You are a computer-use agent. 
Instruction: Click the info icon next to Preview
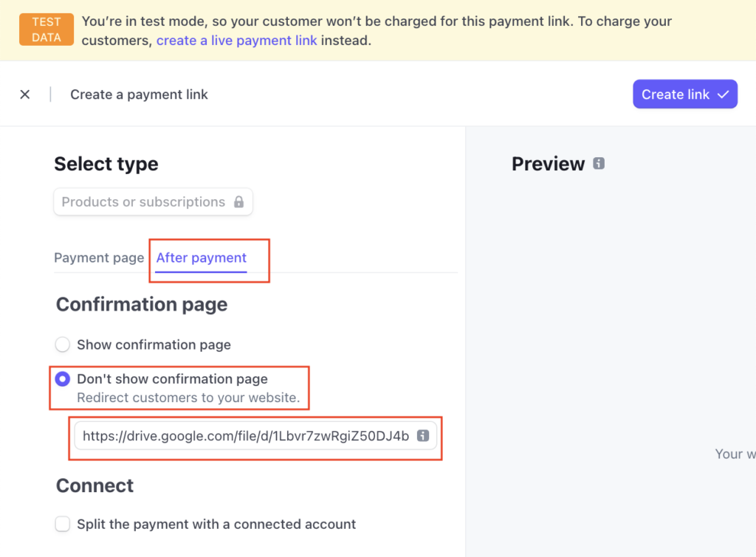point(598,163)
